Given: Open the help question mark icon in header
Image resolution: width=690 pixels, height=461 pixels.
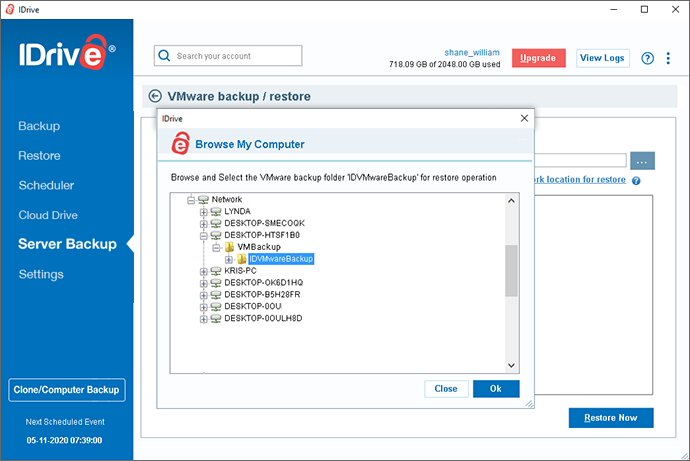Looking at the screenshot, I should tap(647, 58).
